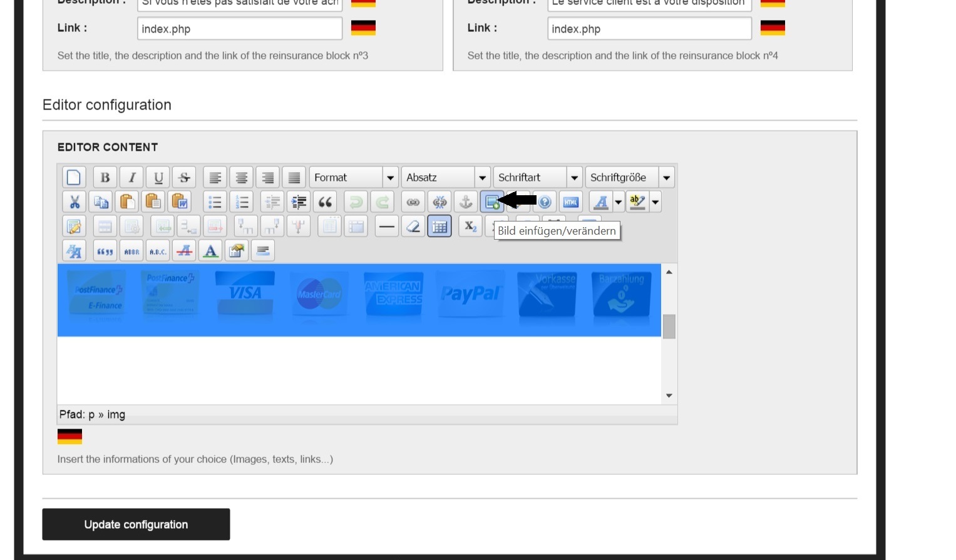
Task: Click the cut scissors icon
Action: 75,202
